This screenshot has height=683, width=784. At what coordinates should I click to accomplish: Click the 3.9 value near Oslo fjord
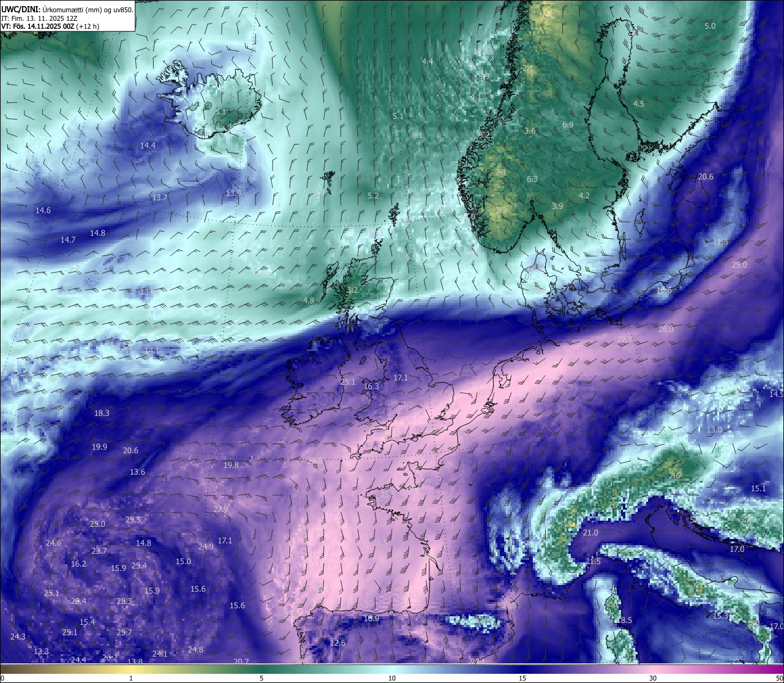(557, 206)
